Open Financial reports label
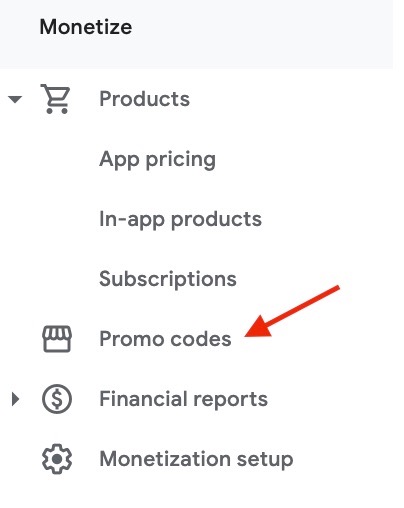 coord(183,399)
